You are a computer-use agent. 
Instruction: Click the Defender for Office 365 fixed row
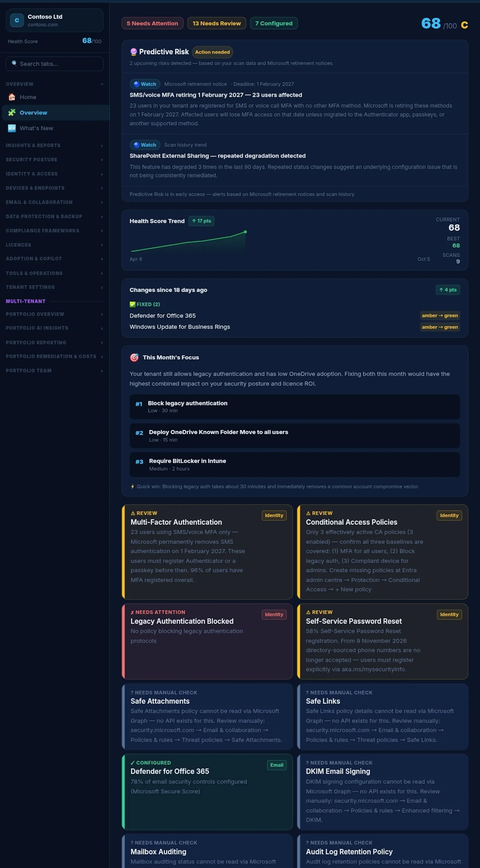(295, 316)
